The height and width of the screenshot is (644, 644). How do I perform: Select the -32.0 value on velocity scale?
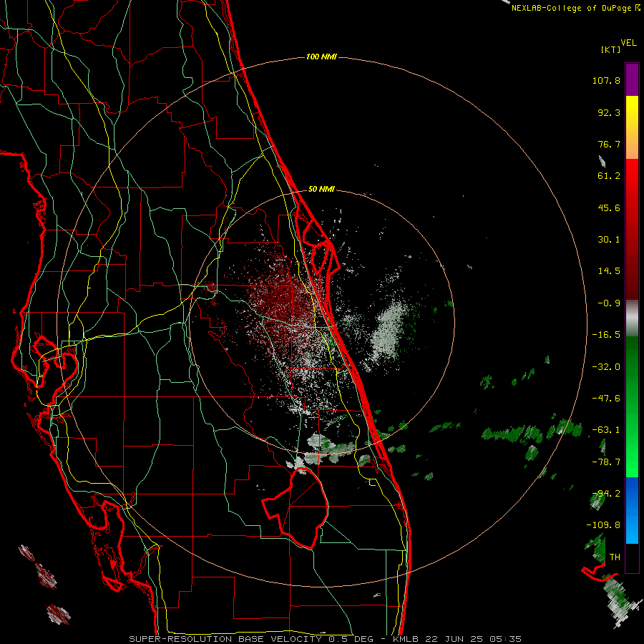606,367
